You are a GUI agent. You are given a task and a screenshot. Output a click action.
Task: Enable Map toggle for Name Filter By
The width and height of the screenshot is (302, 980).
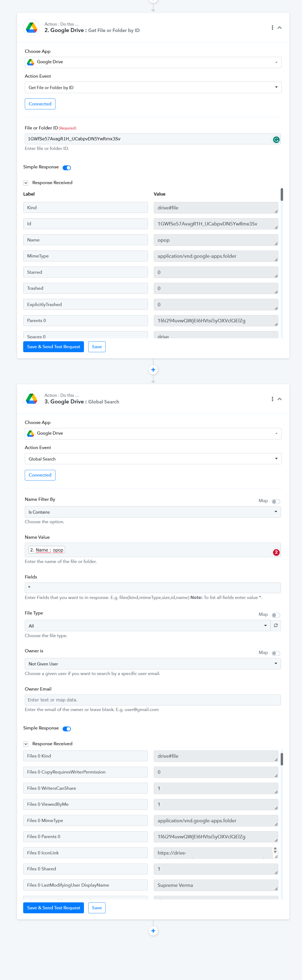[x=276, y=501]
